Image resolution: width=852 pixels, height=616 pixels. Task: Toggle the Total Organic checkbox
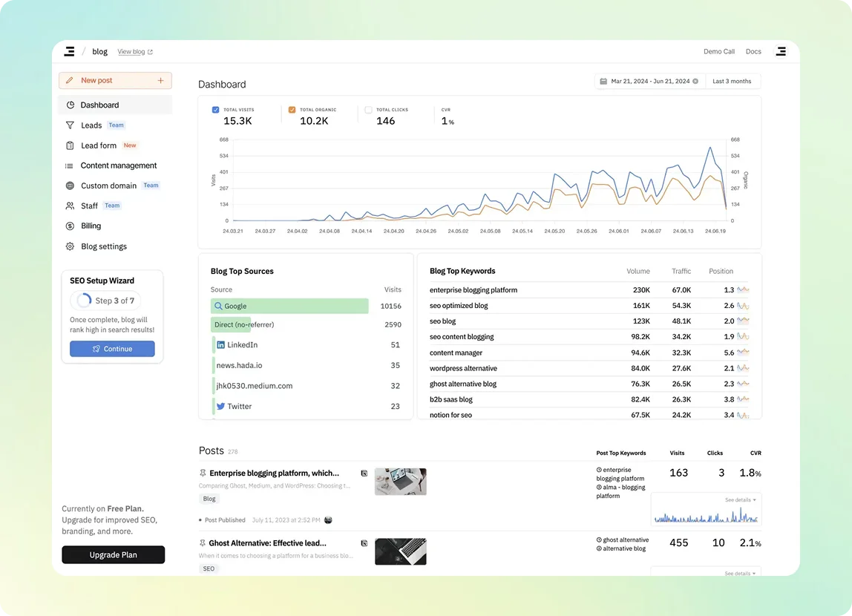292,110
